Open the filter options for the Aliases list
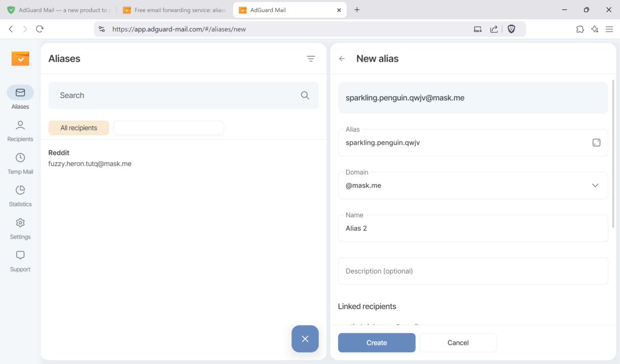The width and height of the screenshot is (620, 364). tap(311, 58)
